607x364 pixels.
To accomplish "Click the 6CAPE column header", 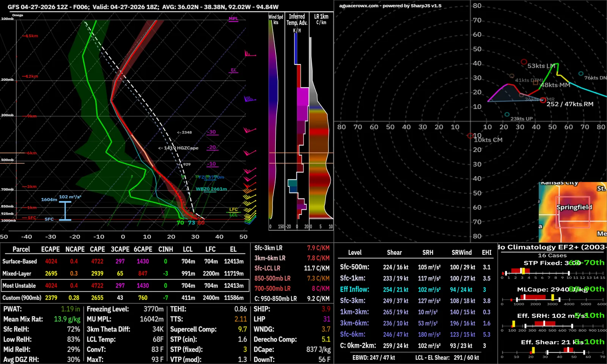I will tap(143, 249).
